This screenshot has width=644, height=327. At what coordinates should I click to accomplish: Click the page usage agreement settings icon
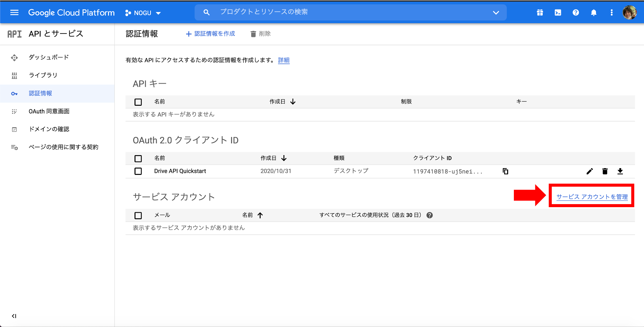coord(14,147)
